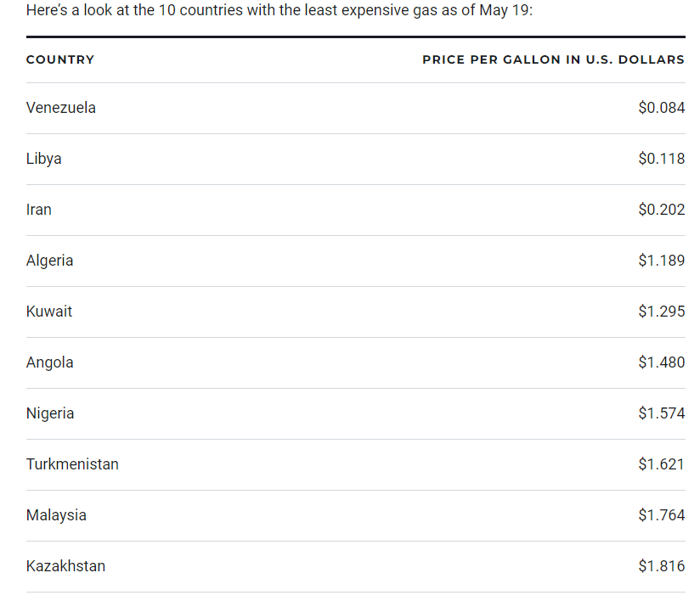The width and height of the screenshot is (700, 601).
Task: Select the $1.295 Kuwait price
Action: coord(662,312)
